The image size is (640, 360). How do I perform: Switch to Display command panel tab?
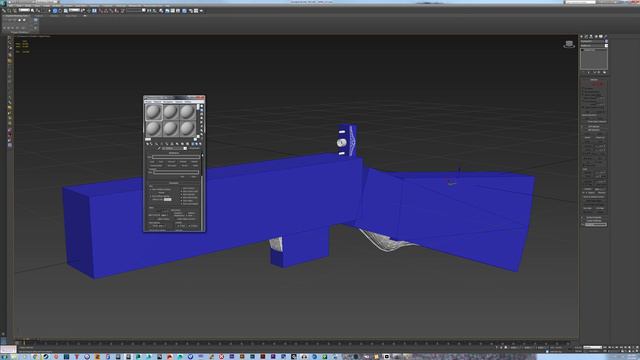[x=601, y=36]
